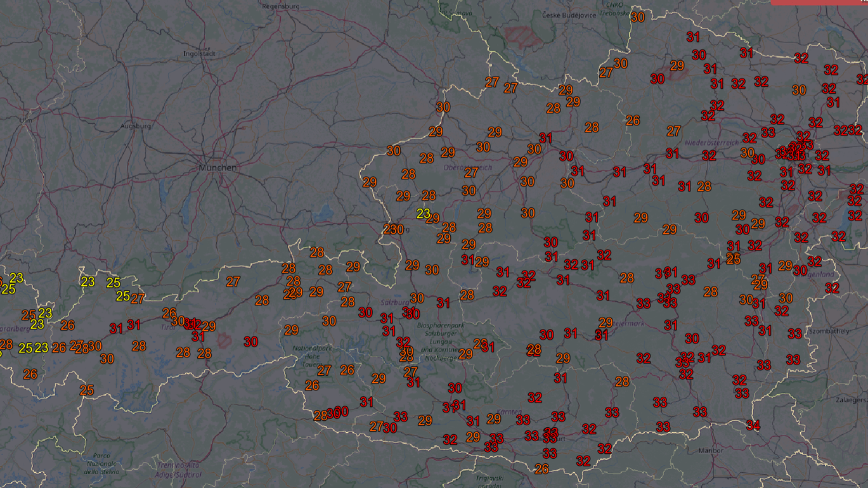Click the red panel in the top-right corner
The width and height of the screenshot is (868, 488).
pyautogui.click(x=819, y=3)
